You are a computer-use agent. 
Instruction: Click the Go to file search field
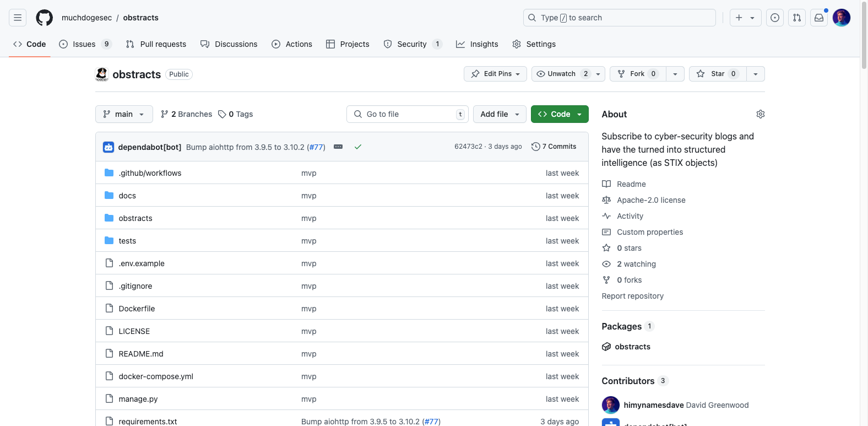(408, 114)
